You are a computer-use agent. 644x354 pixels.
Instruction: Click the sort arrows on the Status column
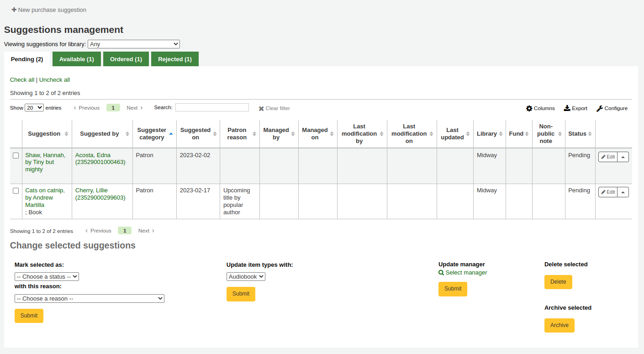click(590, 133)
